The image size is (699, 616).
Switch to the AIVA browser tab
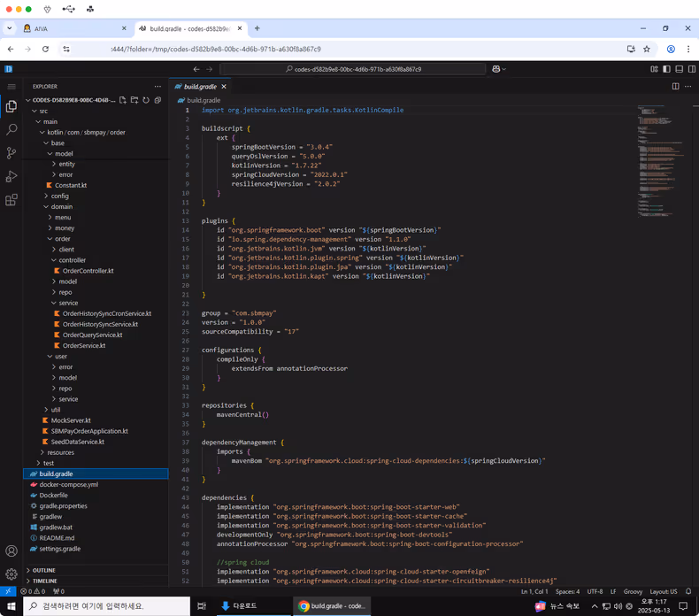[74, 28]
